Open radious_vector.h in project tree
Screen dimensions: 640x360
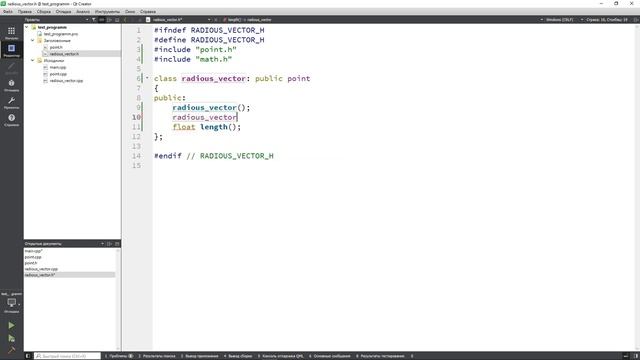[64, 54]
